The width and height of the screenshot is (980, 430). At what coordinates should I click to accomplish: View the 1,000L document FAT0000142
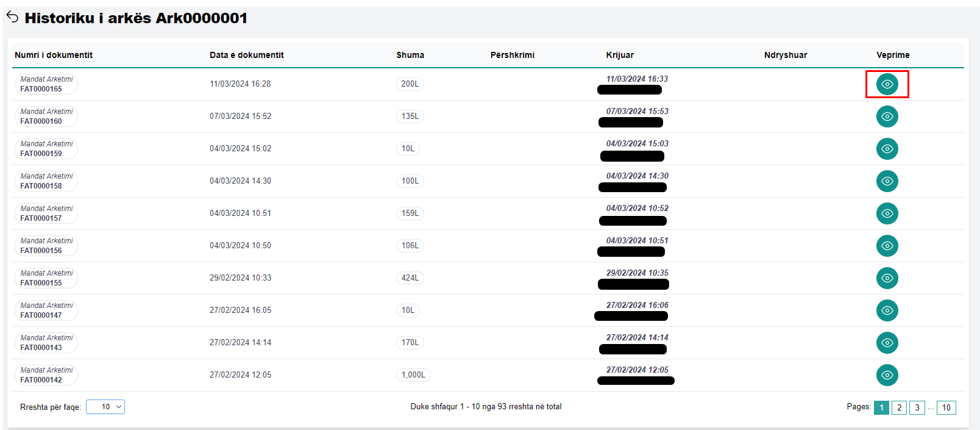(887, 375)
